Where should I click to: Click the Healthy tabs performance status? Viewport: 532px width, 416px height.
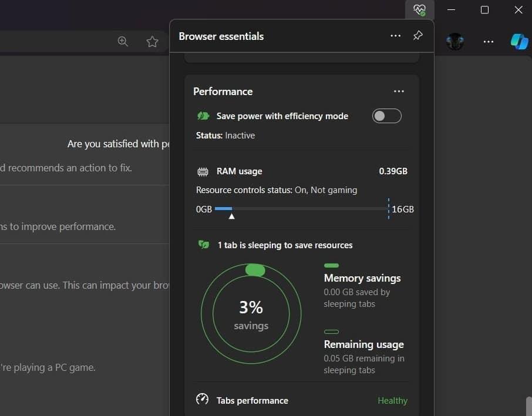point(392,401)
